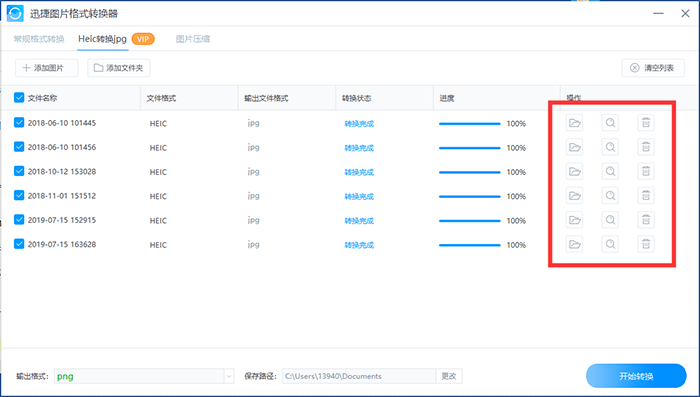700x397 pixels.
Task: Select the Heic转换jpg tab
Action: point(102,39)
